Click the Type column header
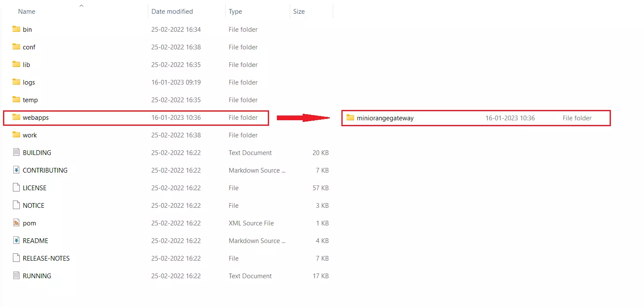 (235, 11)
